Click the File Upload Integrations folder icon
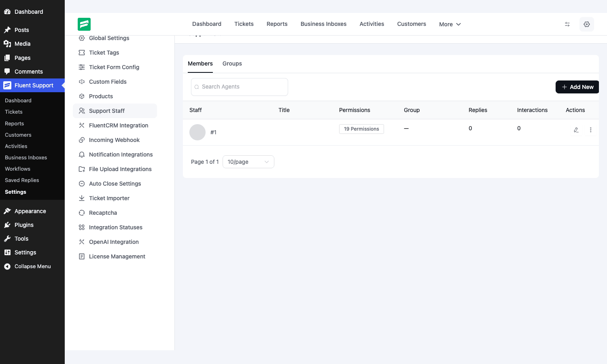This screenshot has width=607, height=364. pyautogui.click(x=82, y=169)
